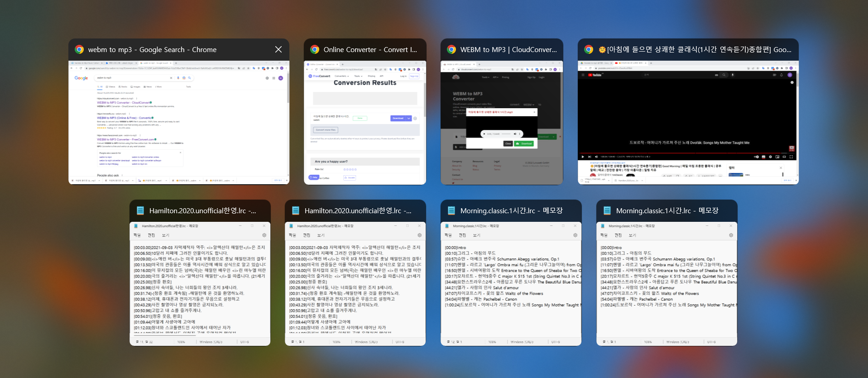Click blue magnifier search icon in Google search box

[189, 78]
